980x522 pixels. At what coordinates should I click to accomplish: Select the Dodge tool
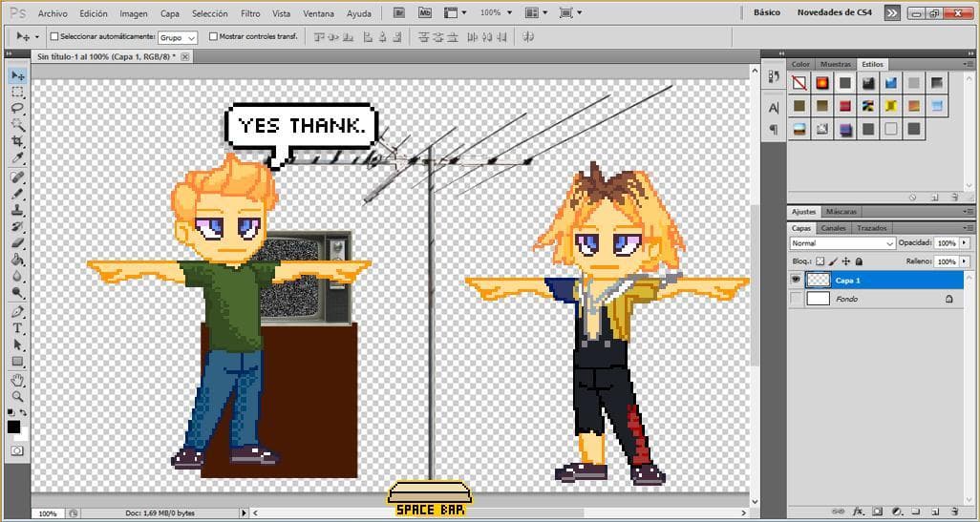coord(17,292)
